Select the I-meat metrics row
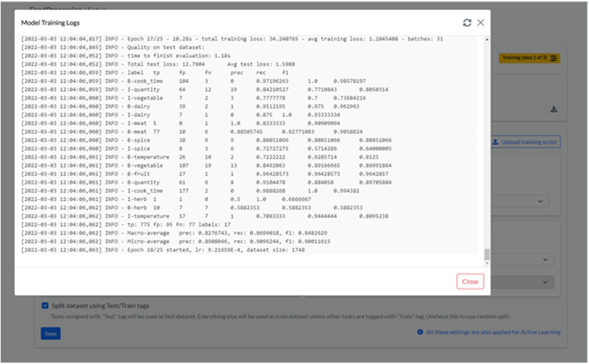 click(x=180, y=123)
